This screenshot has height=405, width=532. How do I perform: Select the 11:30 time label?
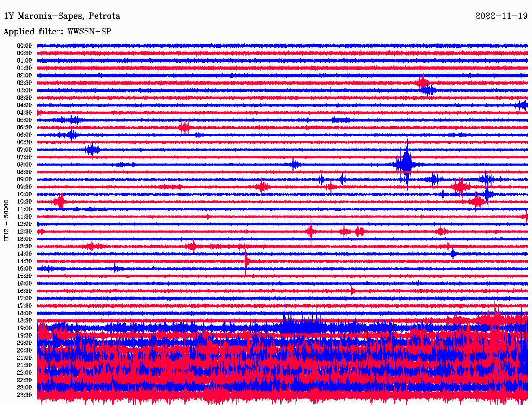pos(24,217)
